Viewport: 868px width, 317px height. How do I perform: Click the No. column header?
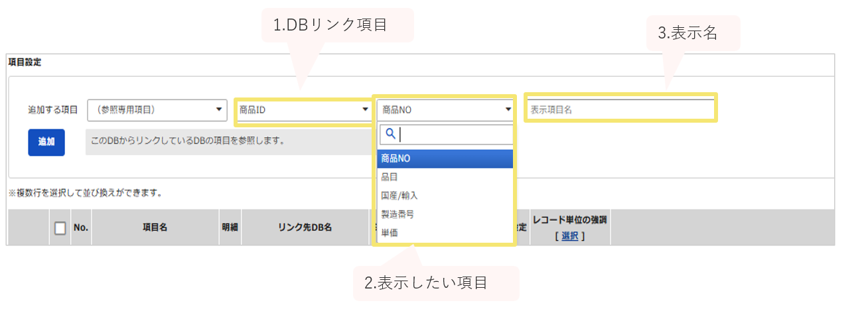[x=81, y=227]
